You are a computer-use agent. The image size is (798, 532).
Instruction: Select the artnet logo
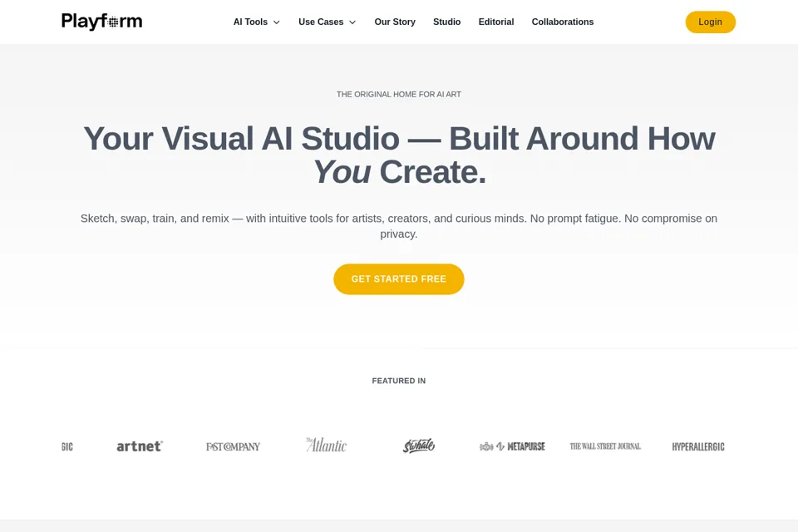[140, 446]
